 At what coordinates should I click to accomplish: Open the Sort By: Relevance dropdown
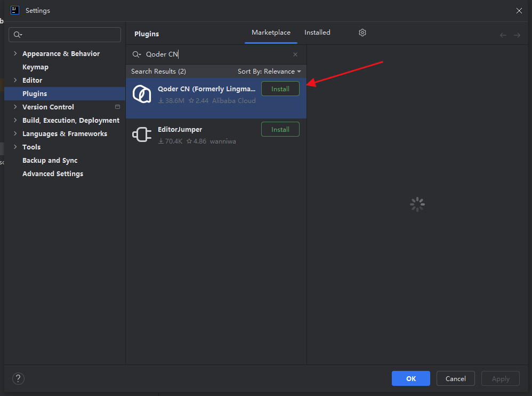269,72
